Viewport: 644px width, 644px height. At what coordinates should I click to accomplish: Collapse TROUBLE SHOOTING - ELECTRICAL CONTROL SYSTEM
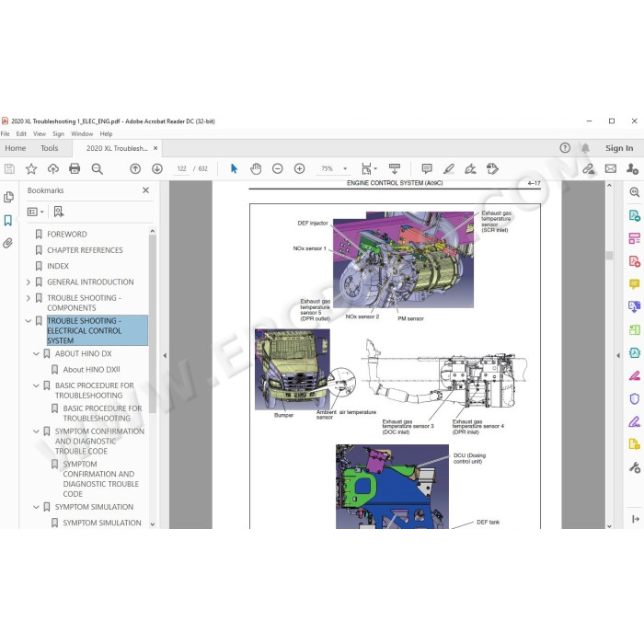29,321
